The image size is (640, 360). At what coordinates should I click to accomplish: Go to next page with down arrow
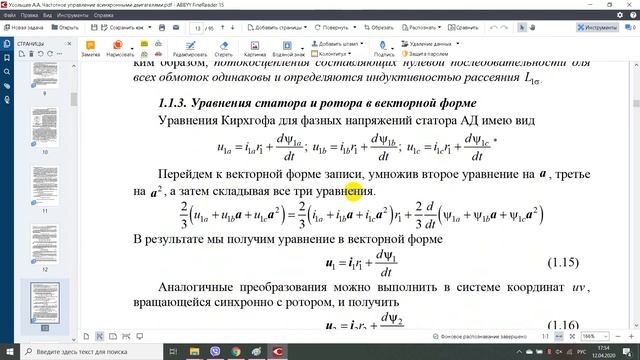pyautogui.click(x=233, y=27)
